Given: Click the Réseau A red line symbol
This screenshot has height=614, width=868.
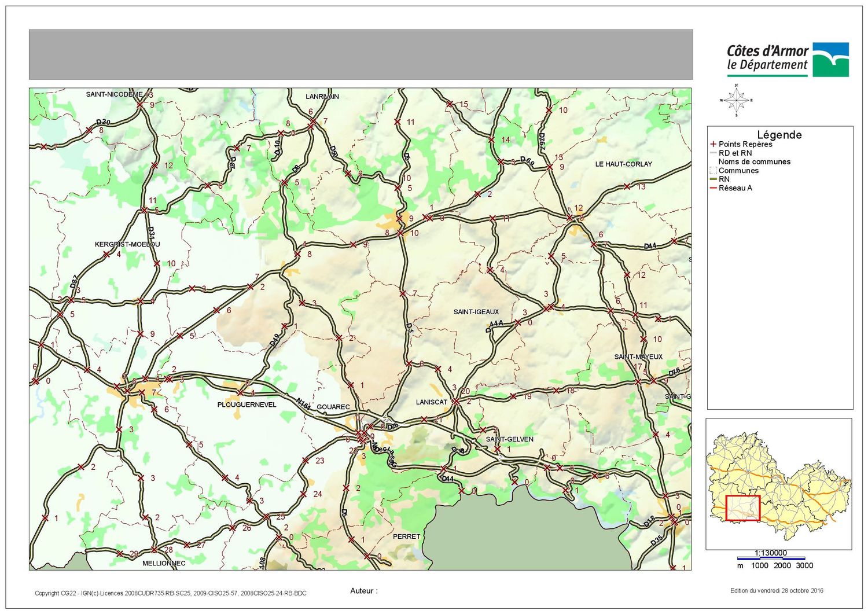Looking at the screenshot, I should coord(713,188).
